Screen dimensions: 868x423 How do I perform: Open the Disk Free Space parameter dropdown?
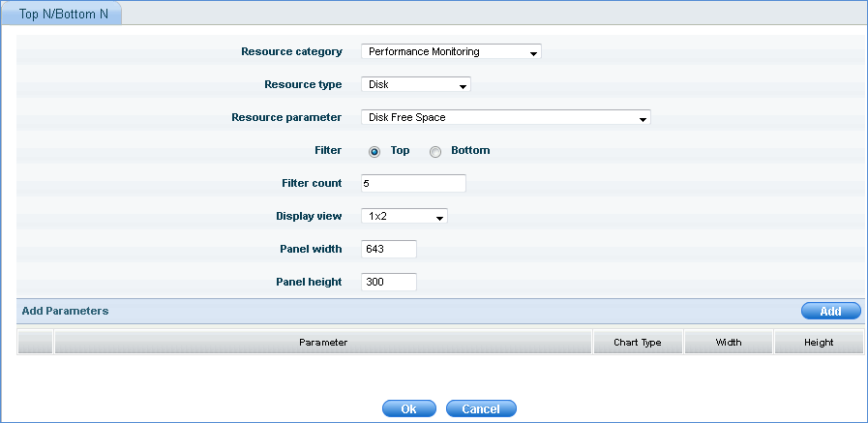click(x=504, y=118)
